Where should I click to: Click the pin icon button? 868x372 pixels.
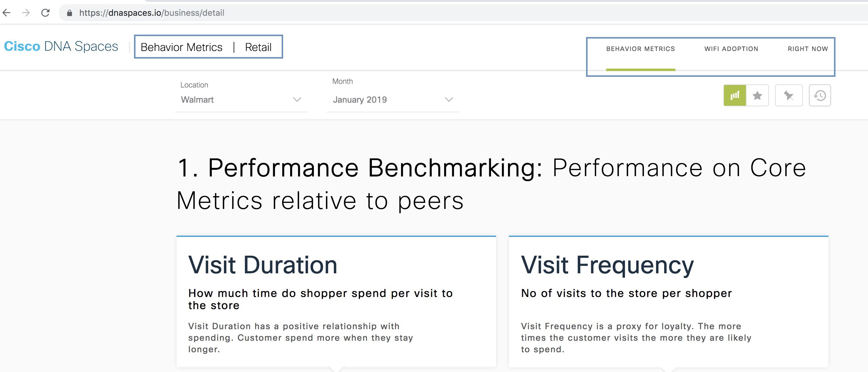point(789,96)
